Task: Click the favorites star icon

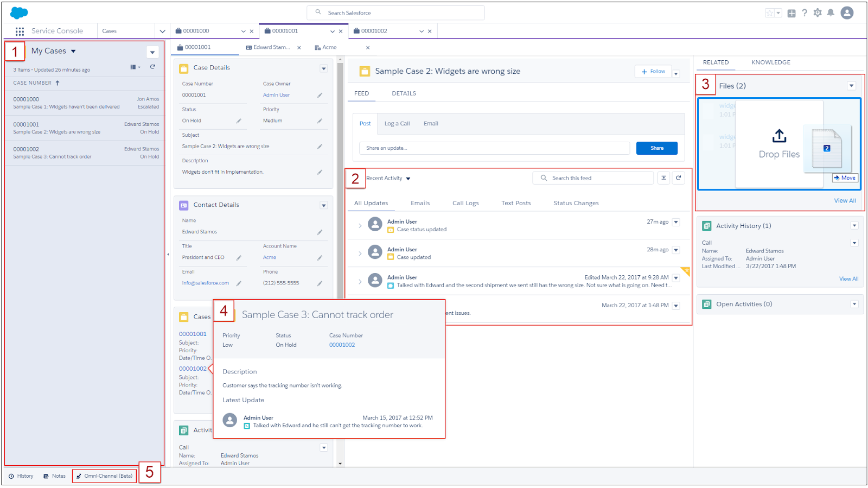Action: pos(770,13)
